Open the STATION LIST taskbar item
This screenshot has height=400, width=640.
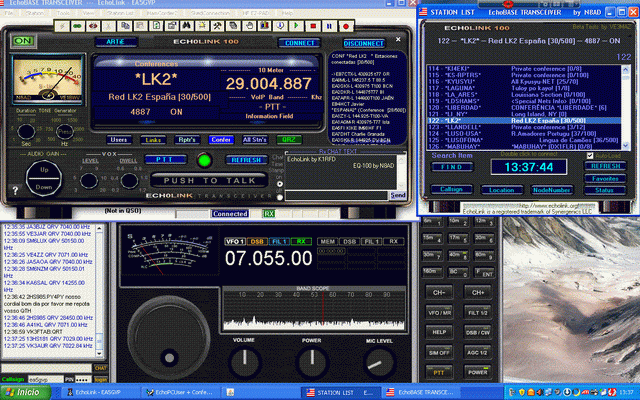tap(340, 392)
